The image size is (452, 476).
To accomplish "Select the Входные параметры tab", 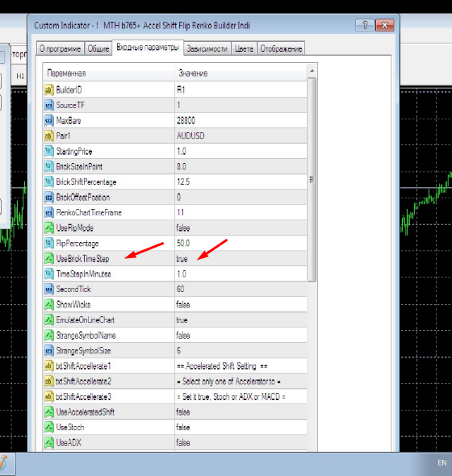I will tap(148, 48).
